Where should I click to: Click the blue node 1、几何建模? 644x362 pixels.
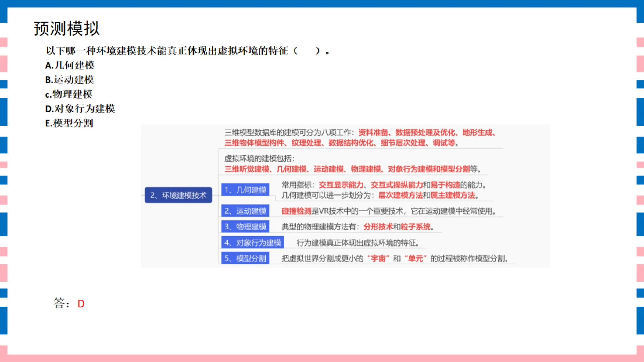(x=245, y=190)
